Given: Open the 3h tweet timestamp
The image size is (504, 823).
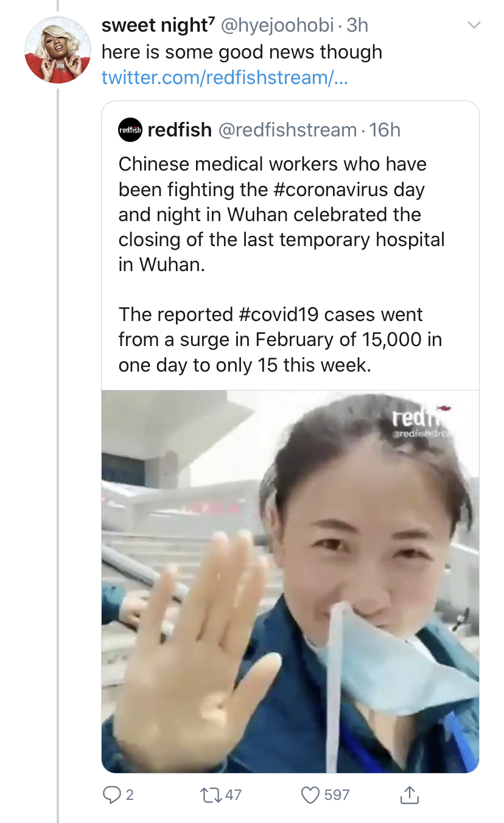Looking at the screenshot, I should [x=357, y=25].
